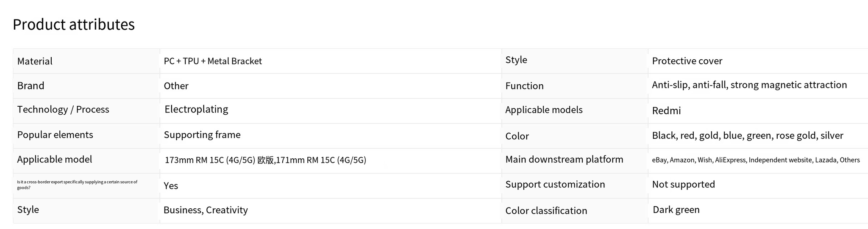Viewport: 868px width, 229px height.
Task: Select the "Black, red, gold" color list
Action: [748, 135]
